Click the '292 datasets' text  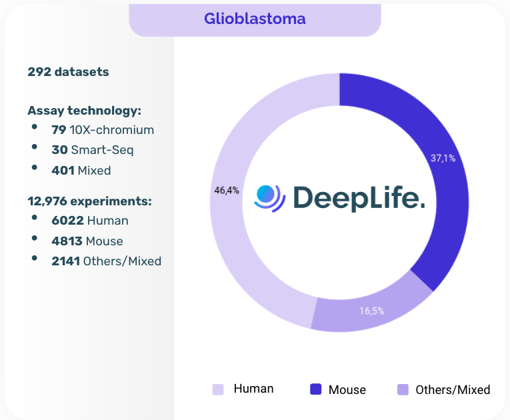click(x=68, y=72)
